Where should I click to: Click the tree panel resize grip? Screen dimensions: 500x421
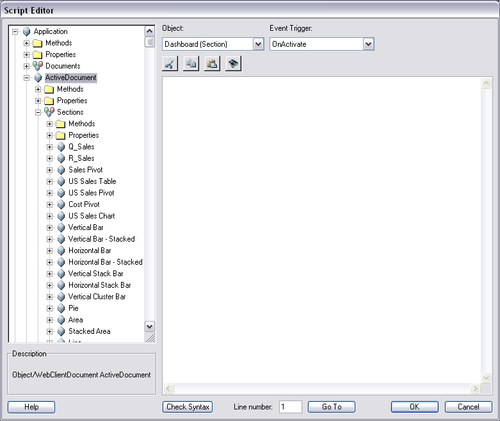point(150,337)
